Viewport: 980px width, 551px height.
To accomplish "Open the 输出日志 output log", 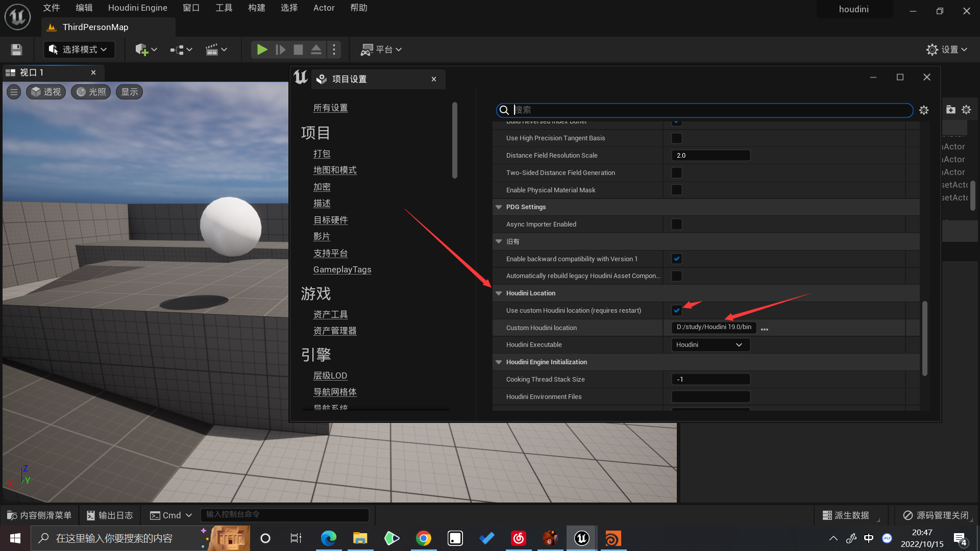I will (x=110, y=515).
